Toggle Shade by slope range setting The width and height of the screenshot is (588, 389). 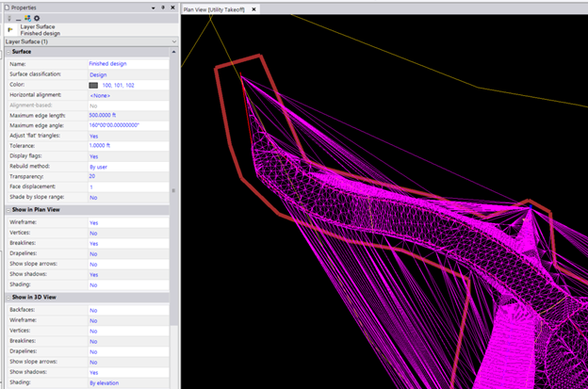[93, 198]
